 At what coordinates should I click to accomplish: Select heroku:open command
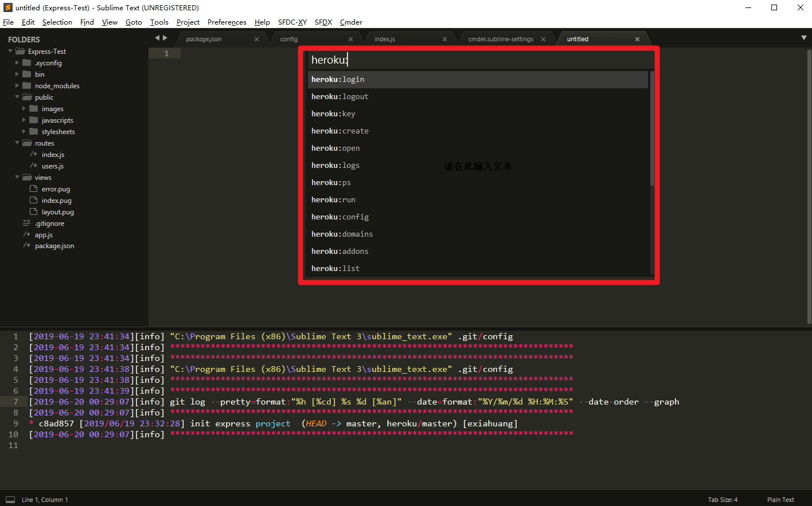click(x=478, y=148)
